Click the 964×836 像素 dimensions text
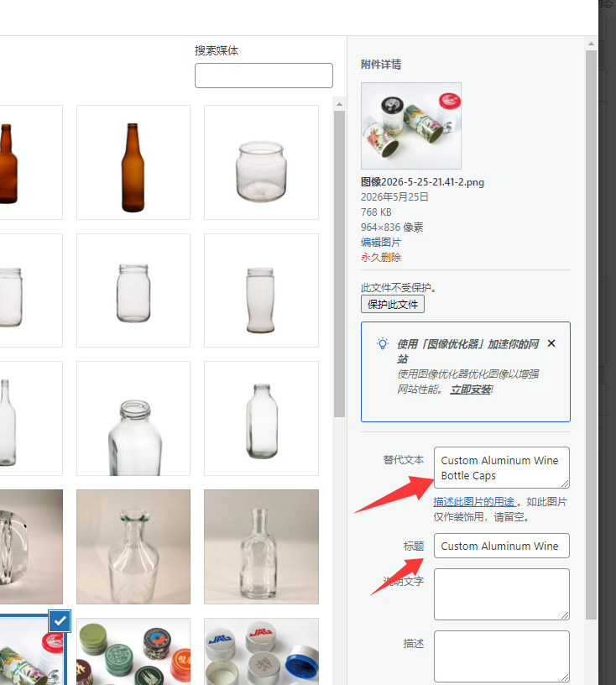This screenshot has width=616, height=685. 392,227
